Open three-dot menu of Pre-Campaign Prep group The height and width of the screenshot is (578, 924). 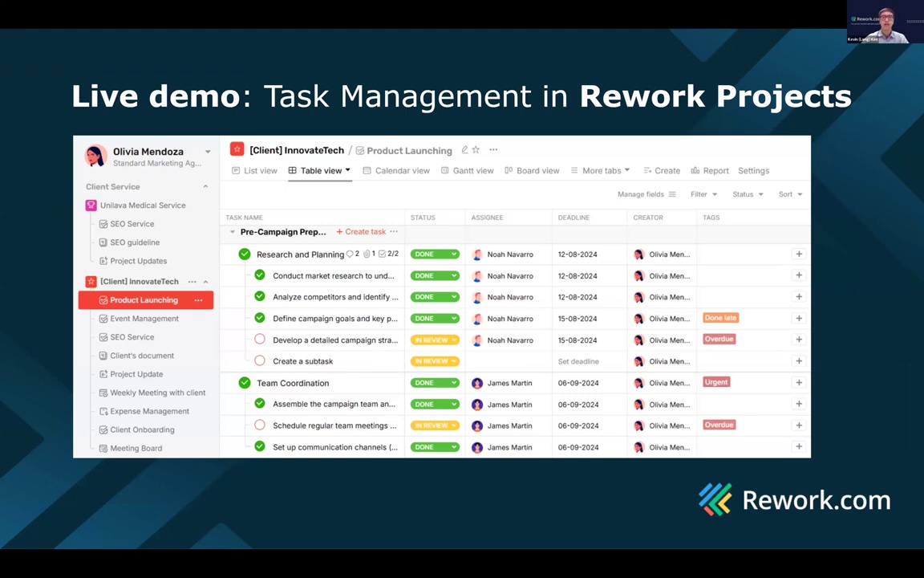(394, 232)
